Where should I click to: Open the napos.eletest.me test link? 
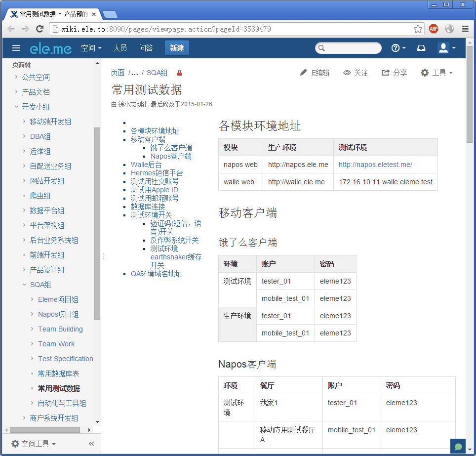click(376, 165)
